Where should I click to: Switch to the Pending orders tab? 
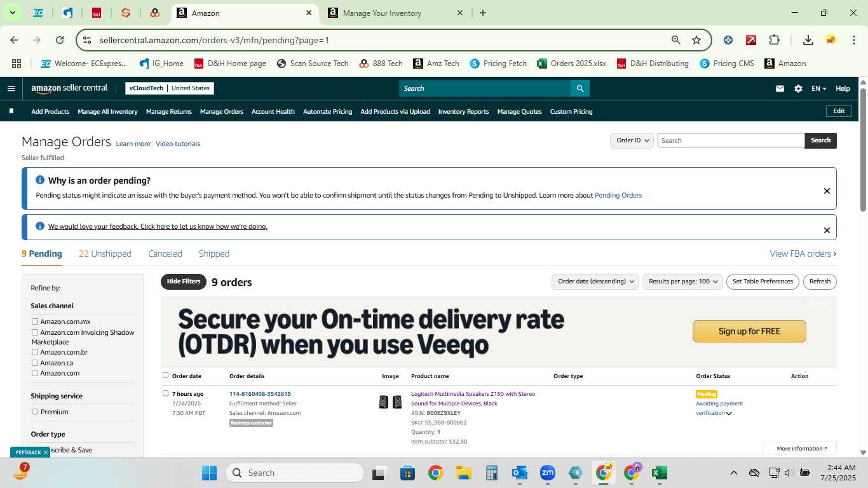(42, 254)
